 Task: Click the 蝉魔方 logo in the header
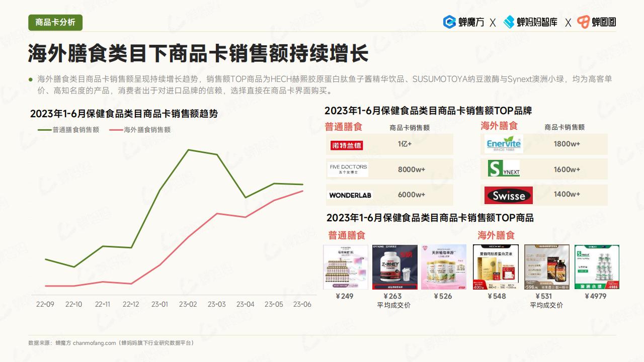(463, 22)
